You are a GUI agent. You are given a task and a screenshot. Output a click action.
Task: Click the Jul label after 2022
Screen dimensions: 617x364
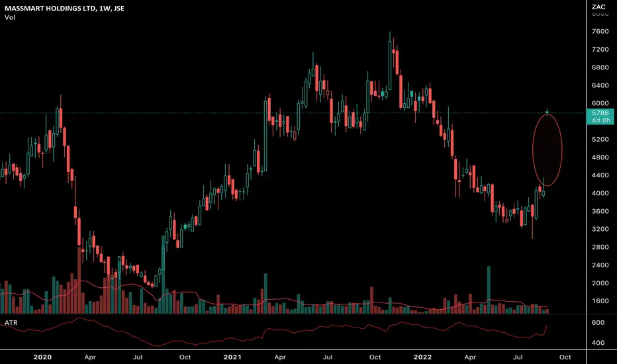[518, 357]
